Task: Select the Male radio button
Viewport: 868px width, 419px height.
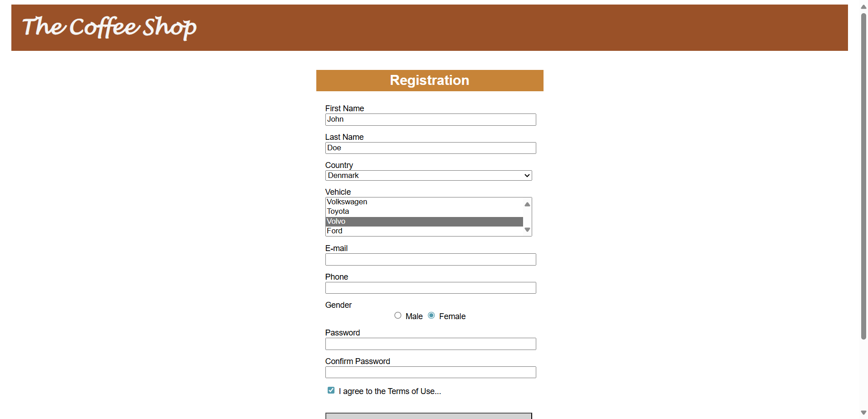Action: [x=398, y=315]
